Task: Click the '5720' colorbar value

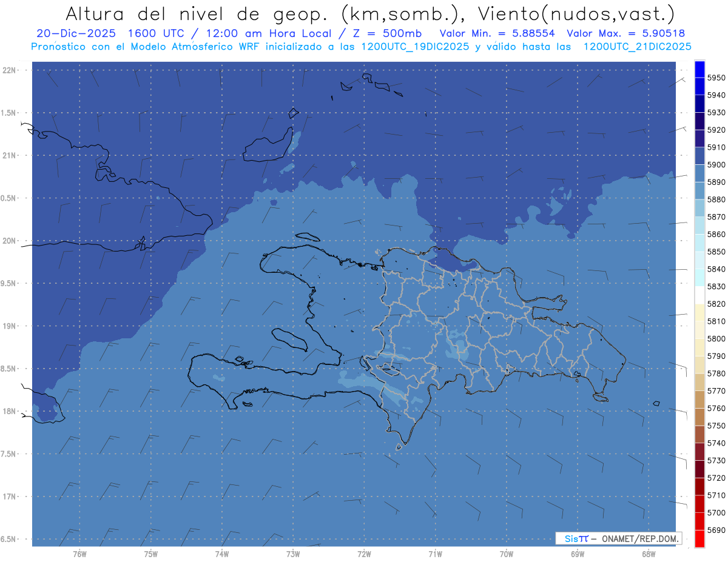Action: 716,478
